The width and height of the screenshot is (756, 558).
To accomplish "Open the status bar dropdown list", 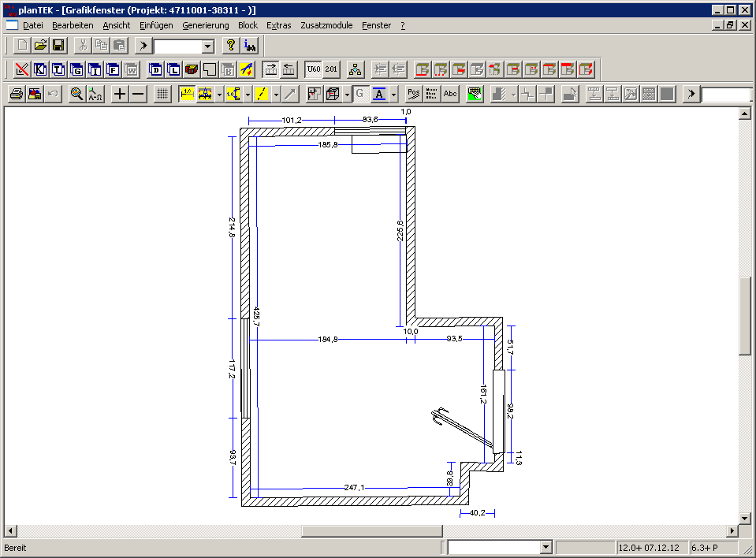I will coord(546,548).
